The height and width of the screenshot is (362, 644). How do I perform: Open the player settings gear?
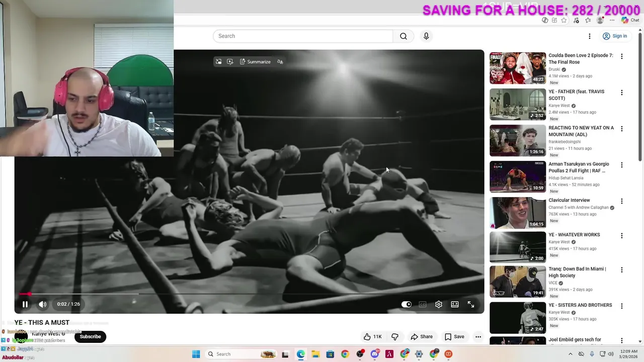[439, 304]
